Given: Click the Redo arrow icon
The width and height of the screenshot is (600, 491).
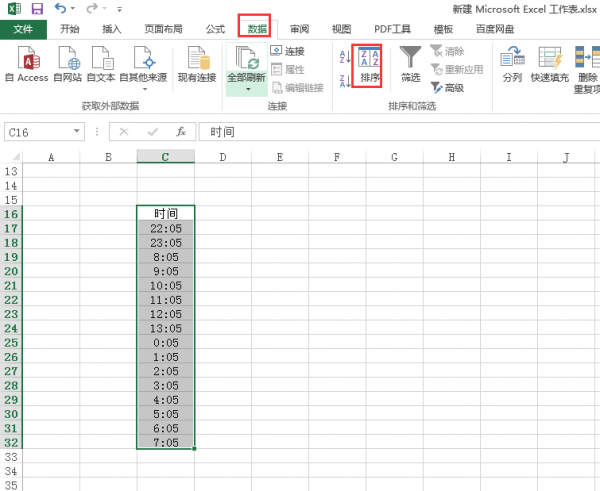Looking at the screenshot, I should pos(92,8).
